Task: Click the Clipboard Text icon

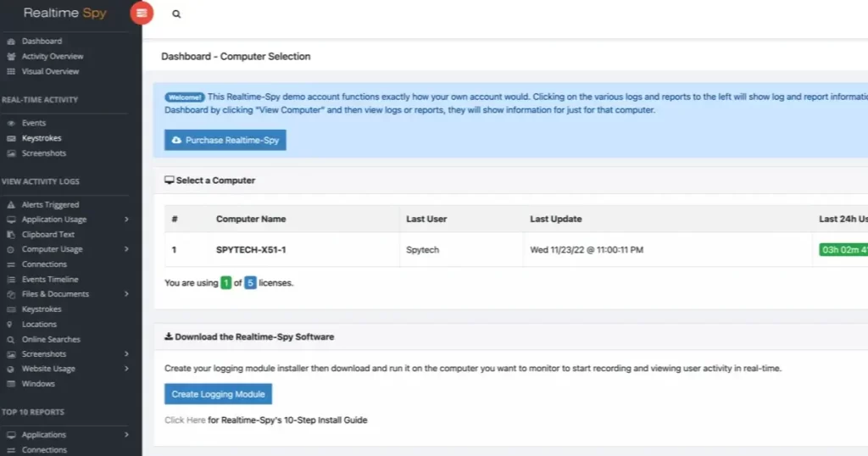Action: point(10,235)
